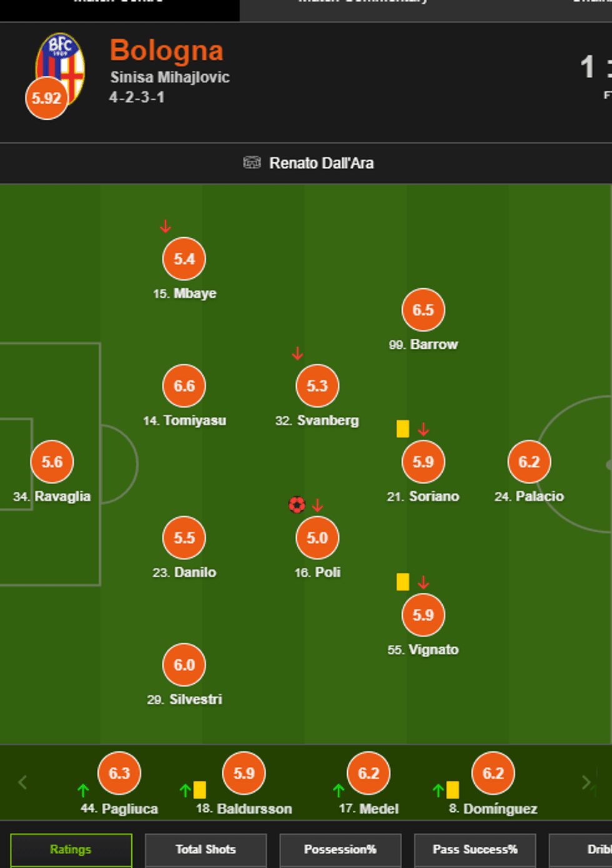Image resolution: width=612 pixels, height=868 pixels.
Task: Click the Bologna club crest logo
Action: coord(61,66)
